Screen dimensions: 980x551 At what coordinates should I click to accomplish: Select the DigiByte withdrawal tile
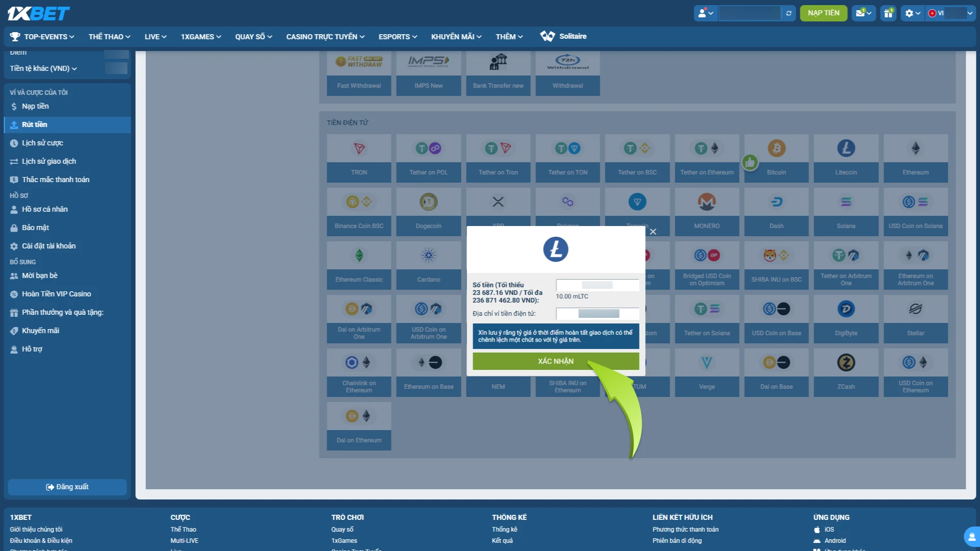point(846,319)
